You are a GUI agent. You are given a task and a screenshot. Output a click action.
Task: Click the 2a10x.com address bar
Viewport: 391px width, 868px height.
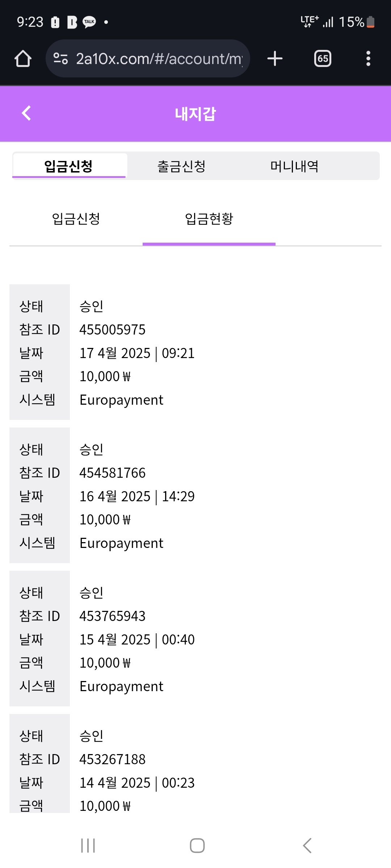[x=159, y=59]
